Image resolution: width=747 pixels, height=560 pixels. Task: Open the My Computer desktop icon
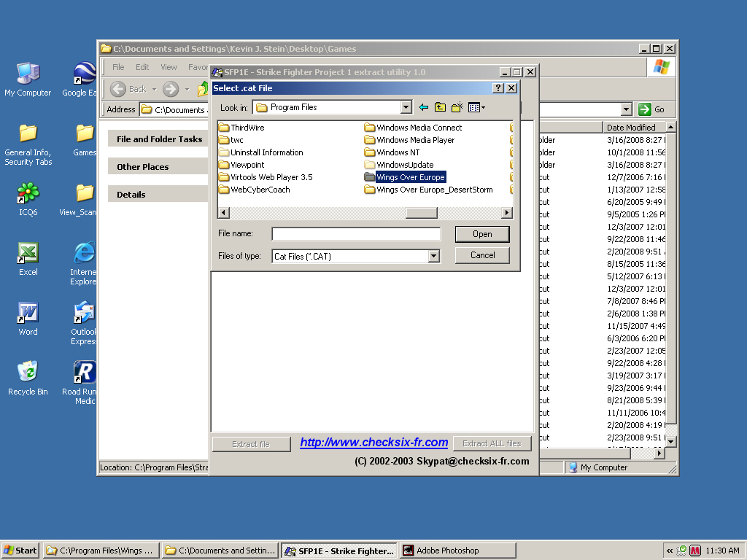pos(28,79)
